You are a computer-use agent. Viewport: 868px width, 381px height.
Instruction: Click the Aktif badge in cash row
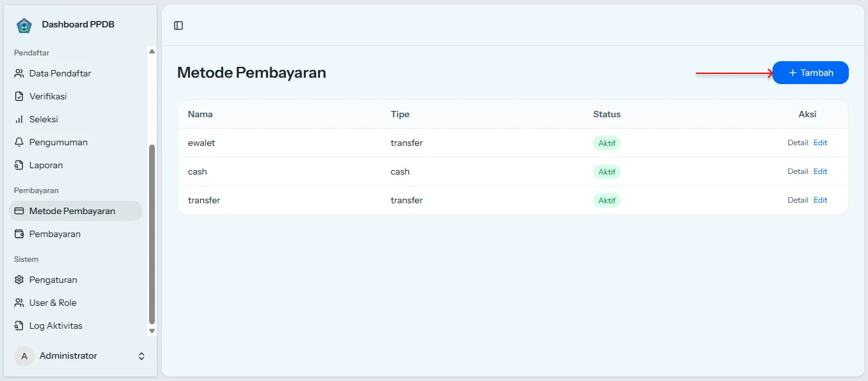click(x=607, y=171)
